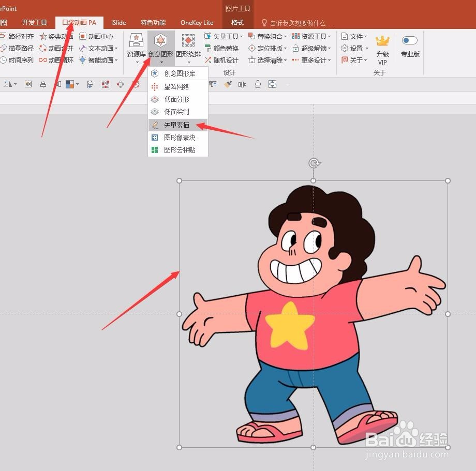Switch to the 开发工具 tab
This screenshot has height=471, width=476.
coord(35,22)
